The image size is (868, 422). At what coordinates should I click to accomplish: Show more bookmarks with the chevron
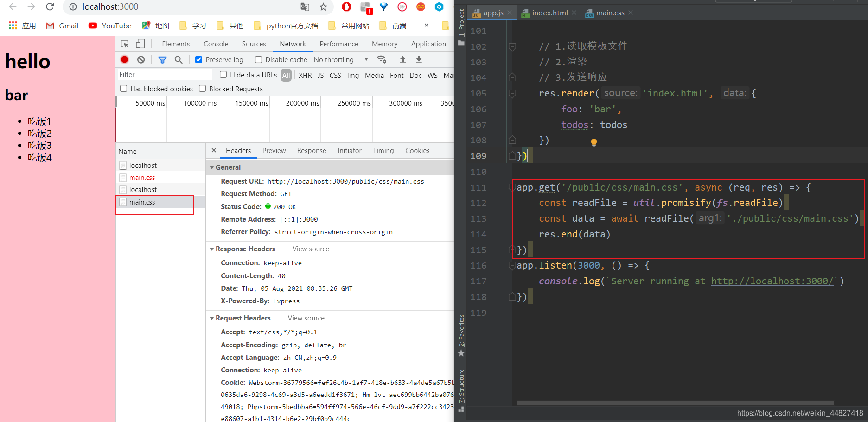(427, 25)
